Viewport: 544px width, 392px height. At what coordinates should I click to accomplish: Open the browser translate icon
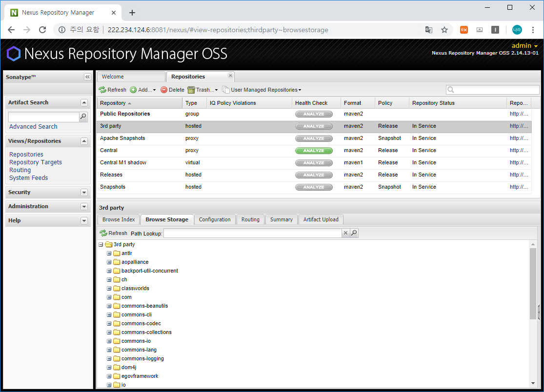pyautogui.click(x=429, y=30)
